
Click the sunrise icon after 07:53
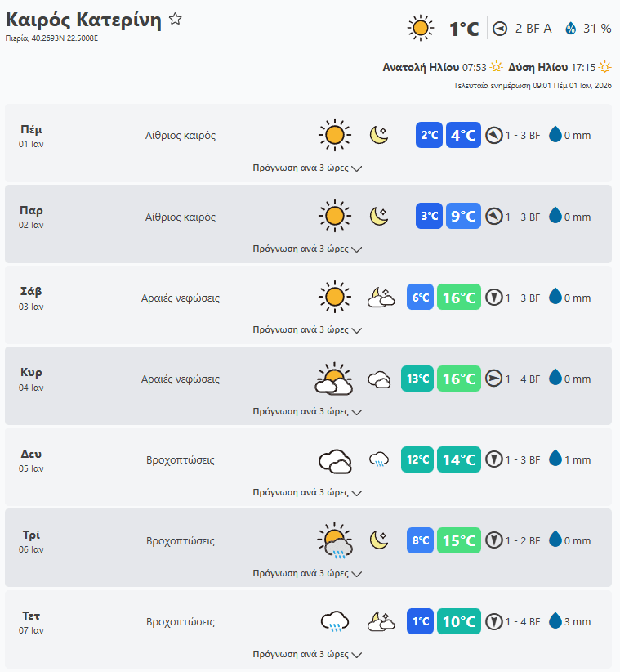[497, 67]
